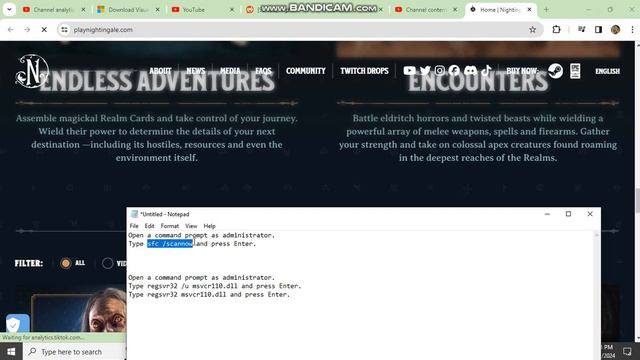Open Notepad's View menu

(x=191, y=226)
